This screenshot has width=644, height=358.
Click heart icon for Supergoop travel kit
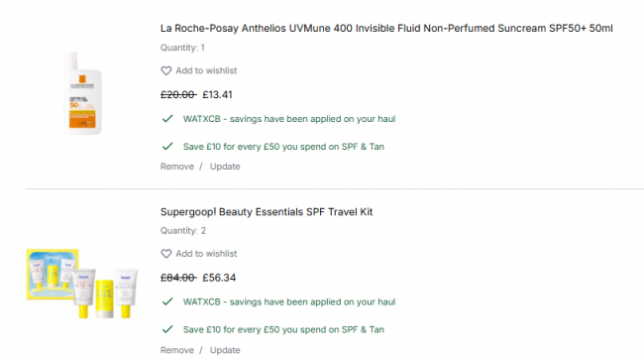point(165,254)
